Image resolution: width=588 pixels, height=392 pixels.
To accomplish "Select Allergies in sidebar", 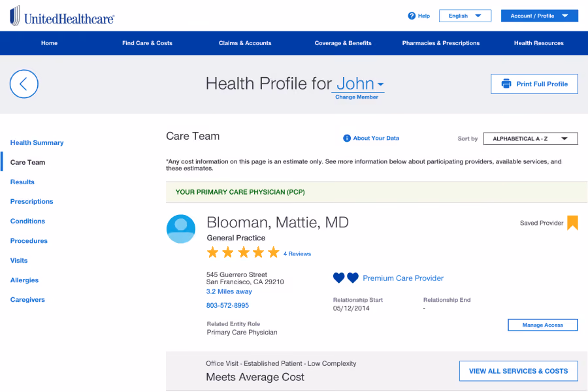I will coord(24,280).
